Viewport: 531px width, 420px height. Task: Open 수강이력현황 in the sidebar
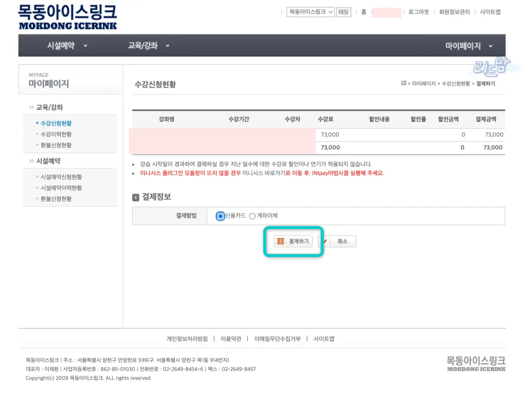(56, 134)
